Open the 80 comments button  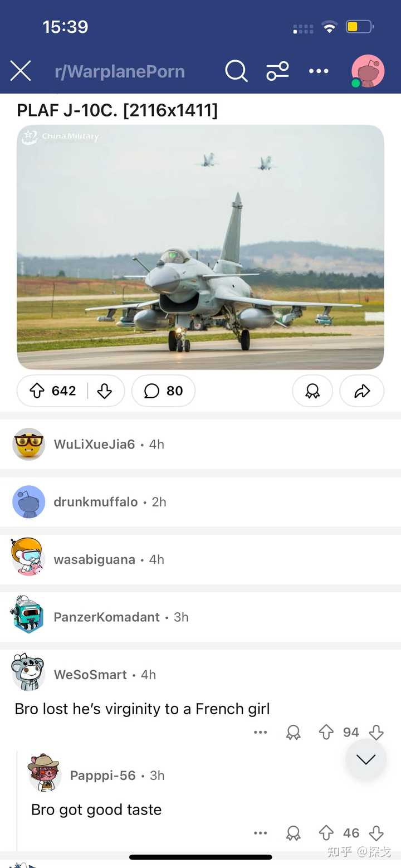tap(164, 391)
